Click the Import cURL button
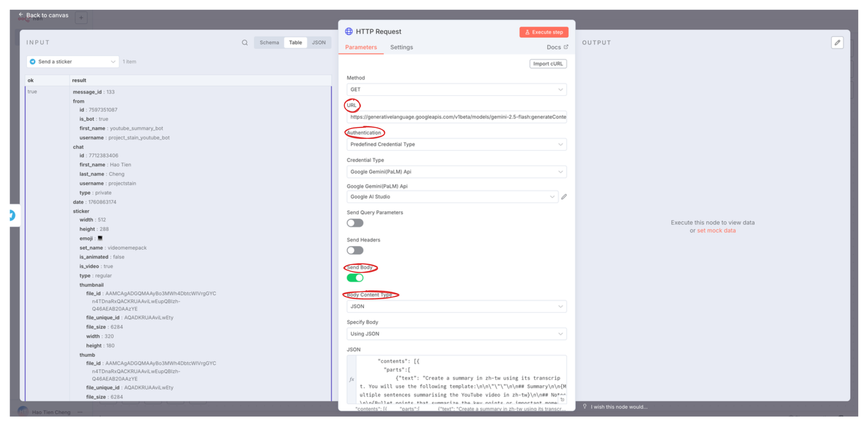 click(548, 64)
